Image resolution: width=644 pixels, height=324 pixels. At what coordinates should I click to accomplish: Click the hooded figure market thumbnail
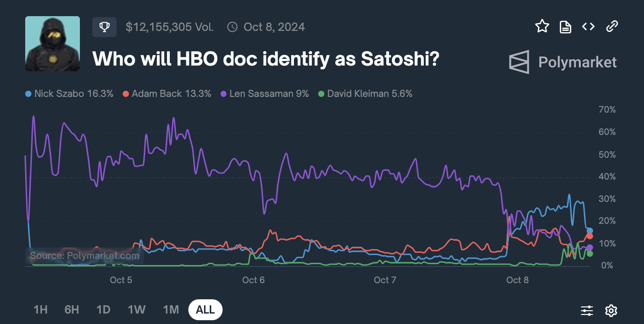52,44
